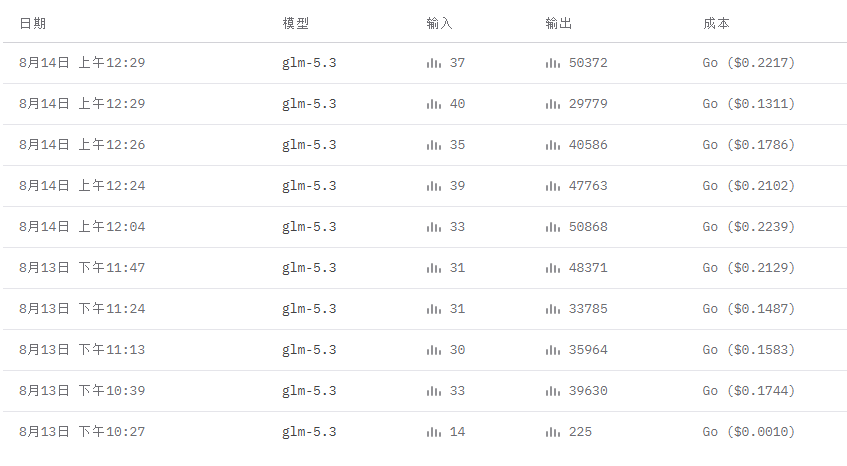Click the bar icon beside output 225
The width and height of the screenshot is (847, 466).
coord(553,433)
